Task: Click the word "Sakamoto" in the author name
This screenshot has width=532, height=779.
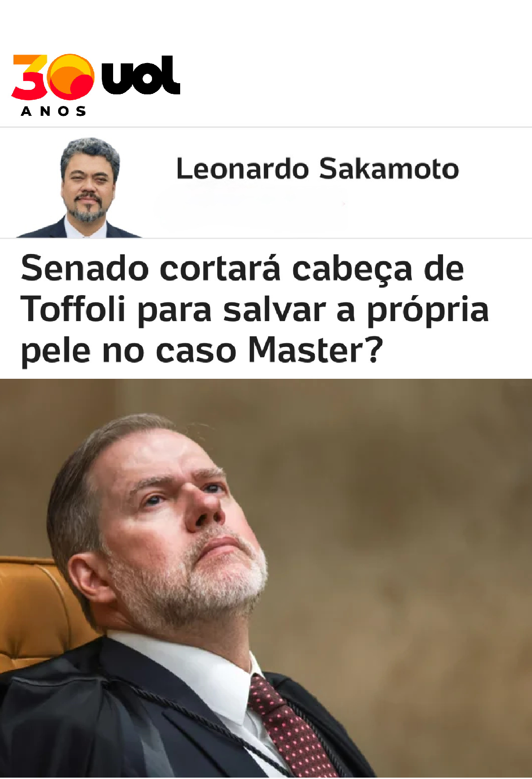Action: pyautogui.click(x=389, y=169)
